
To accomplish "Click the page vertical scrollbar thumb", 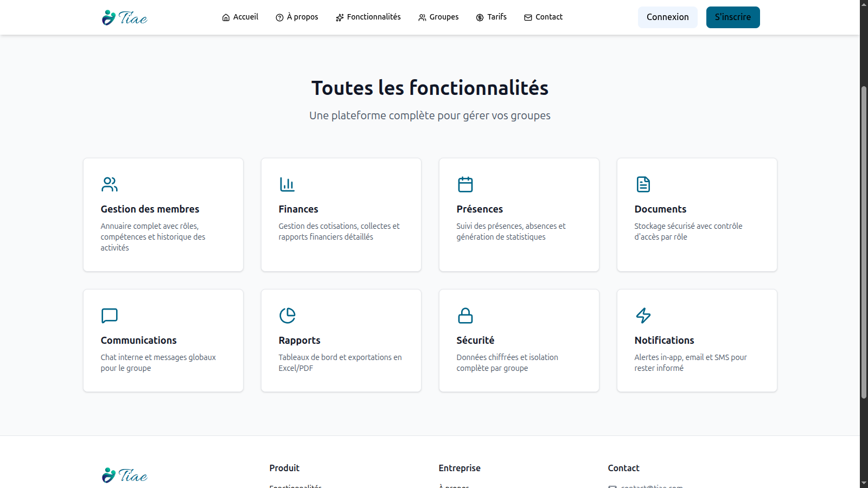I will 864,241.
